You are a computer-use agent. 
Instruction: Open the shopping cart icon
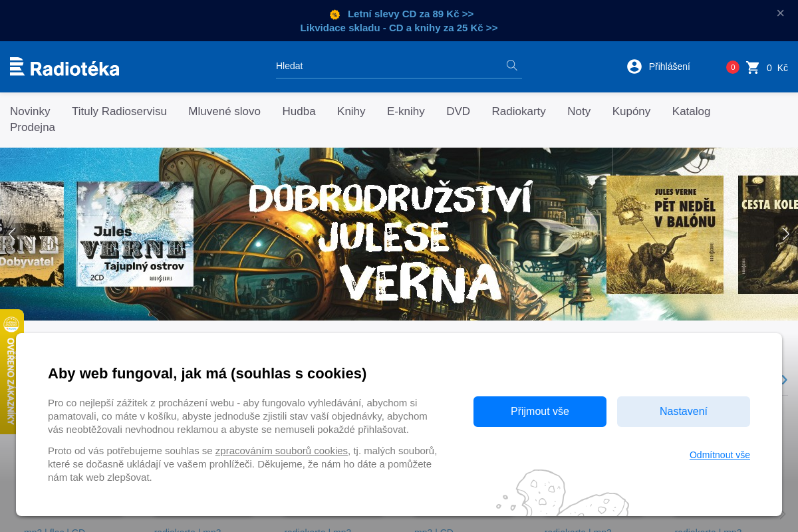753,67
